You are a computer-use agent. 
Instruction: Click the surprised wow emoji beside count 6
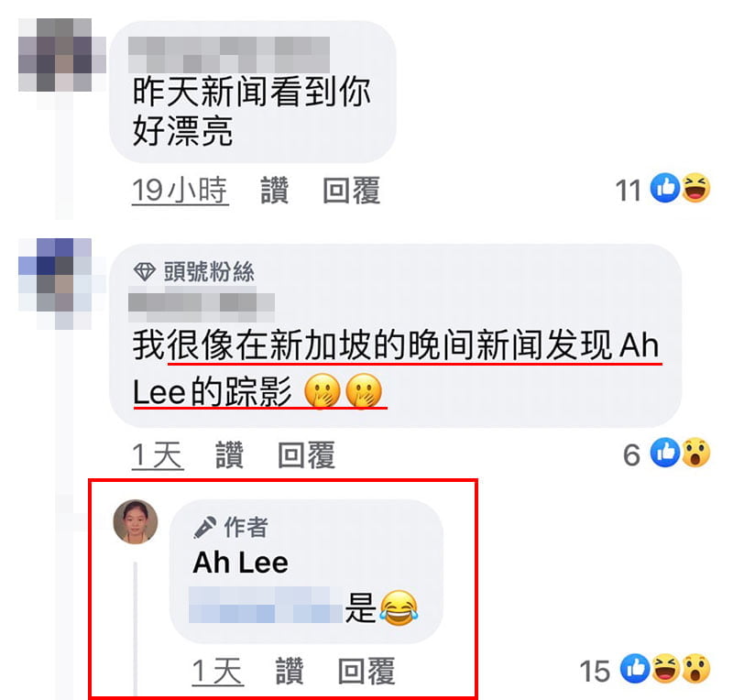696,453
